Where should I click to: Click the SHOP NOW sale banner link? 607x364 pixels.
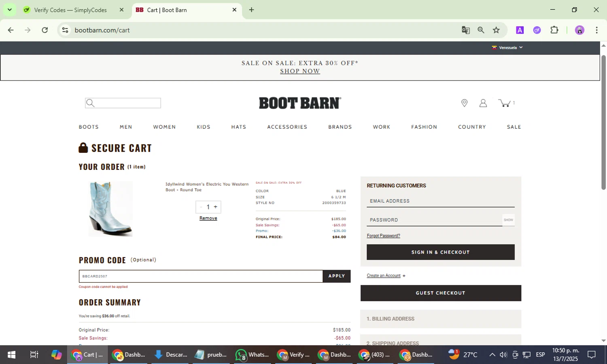pyautogui.click(x=300, y=71)
